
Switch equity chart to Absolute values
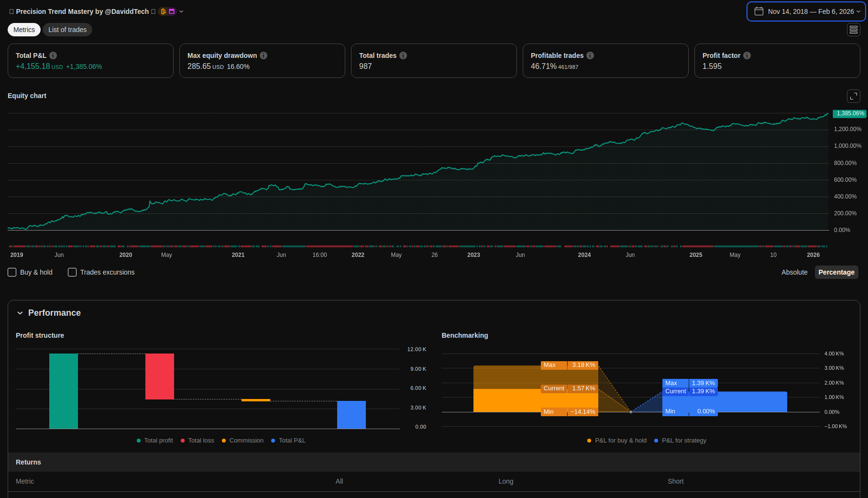794,272
